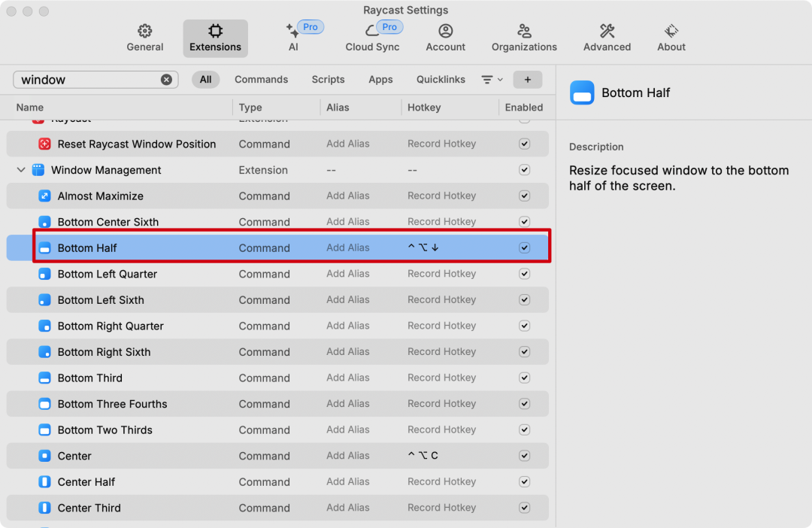Open the Organizations tab
Image resolution: width=812 pixels, height=528 pixels.
[524, 38]
